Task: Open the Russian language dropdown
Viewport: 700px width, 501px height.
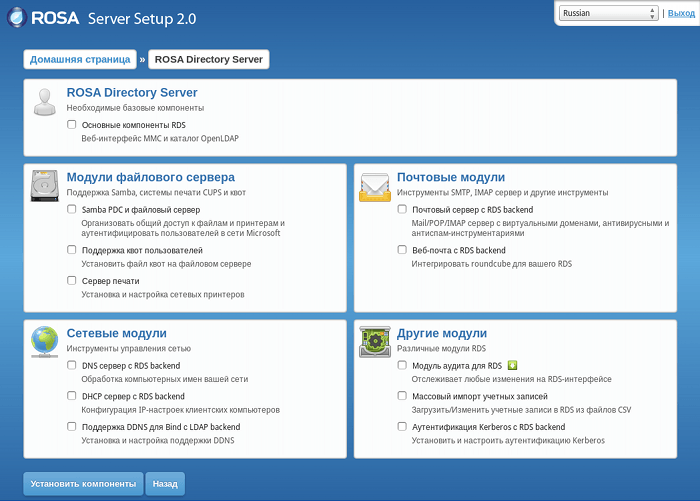Action: pos(609,13)
